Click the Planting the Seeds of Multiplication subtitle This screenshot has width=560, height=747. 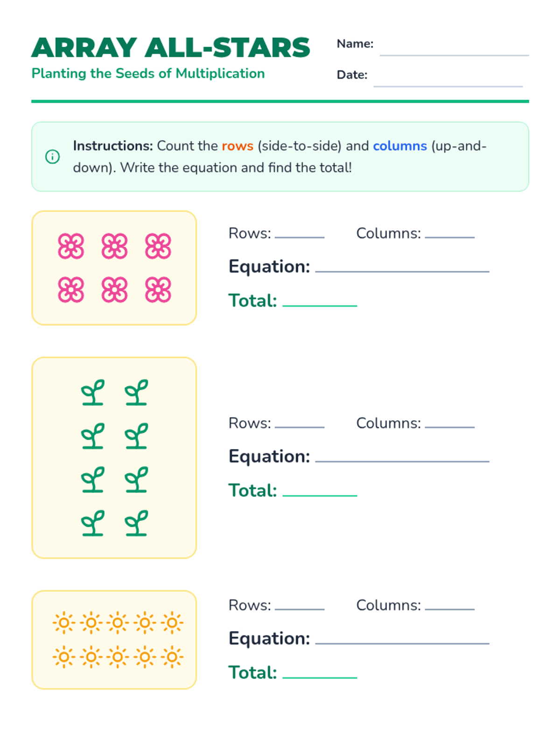[148, 73]
